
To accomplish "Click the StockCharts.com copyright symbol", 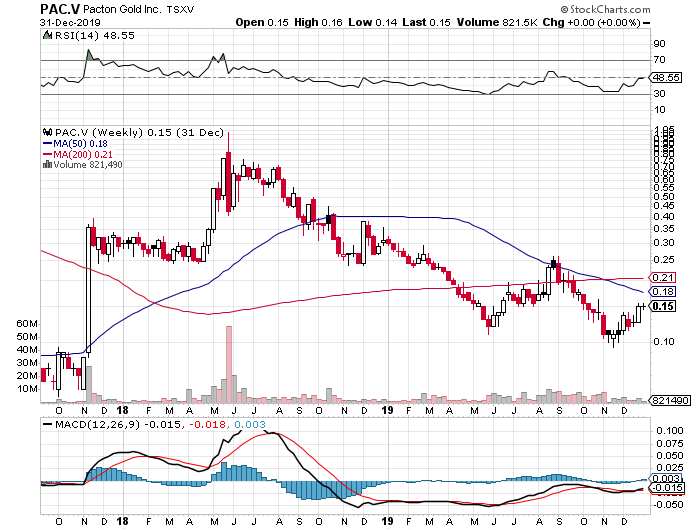I will pyautogui.click(x=564, y=9).
